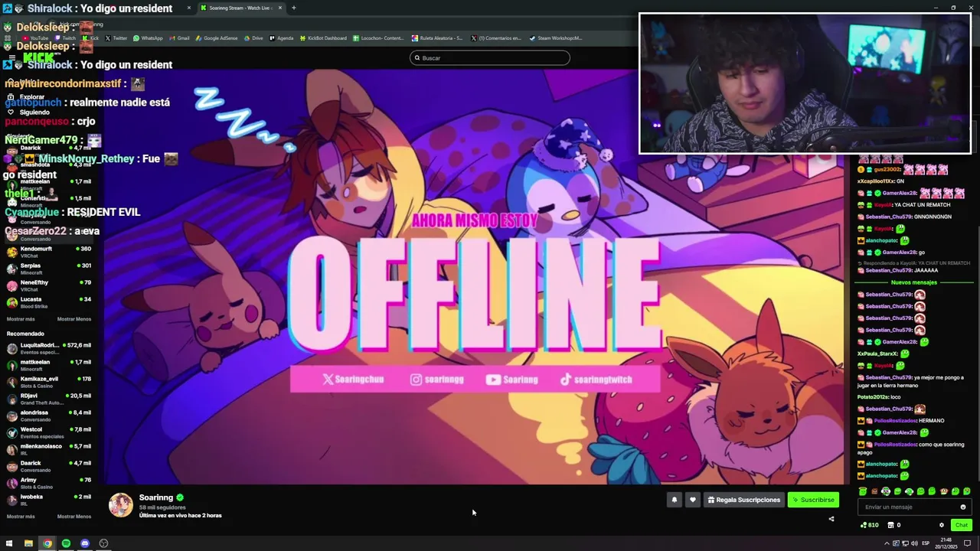Collapse Recomendado list with bottom Mostrar Menos
This screenshot has width=980, height=551.
tap(74, 517)
